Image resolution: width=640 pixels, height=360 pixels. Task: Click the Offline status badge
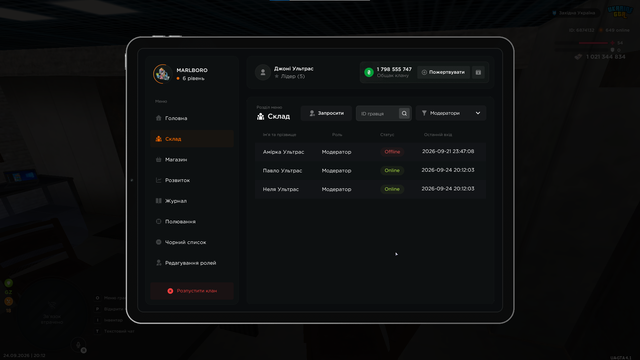[392, 152]
